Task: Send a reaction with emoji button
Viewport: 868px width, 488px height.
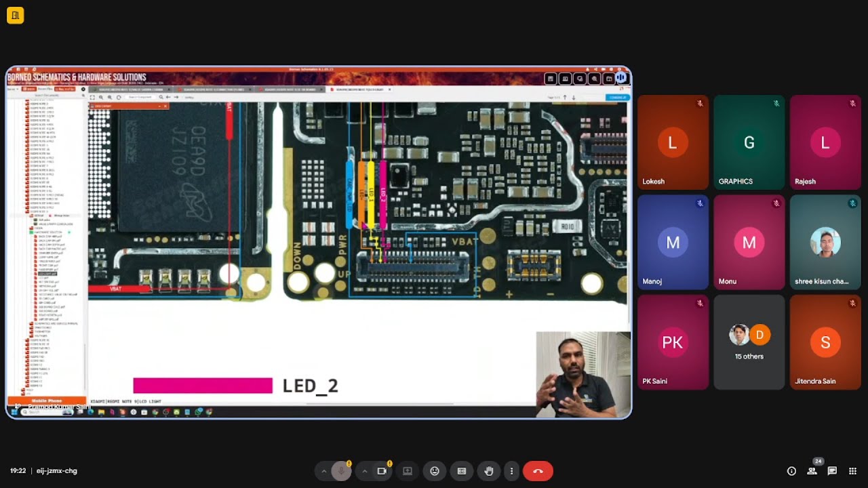Action: (435, 471)
